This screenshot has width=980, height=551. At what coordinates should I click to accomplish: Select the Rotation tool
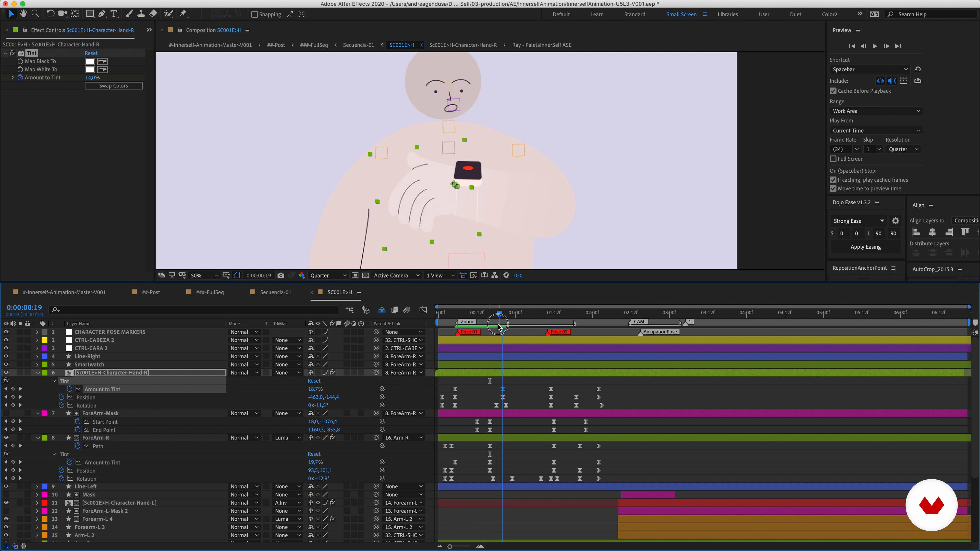click(x=50, y=14)
